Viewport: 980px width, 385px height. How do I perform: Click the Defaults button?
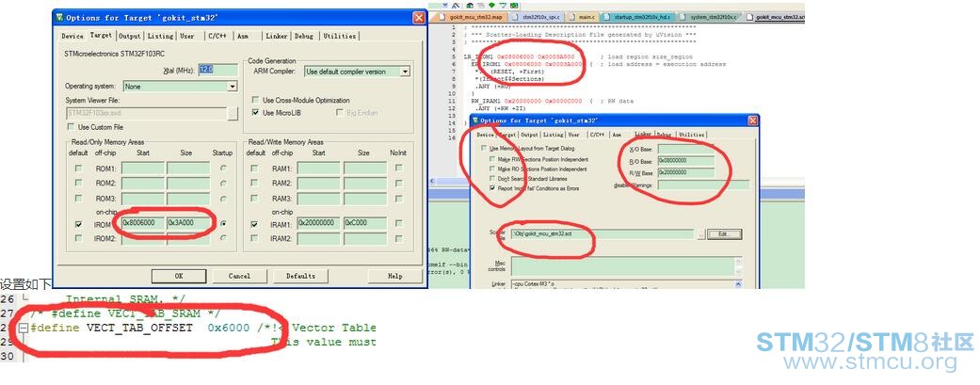(300, 276)
